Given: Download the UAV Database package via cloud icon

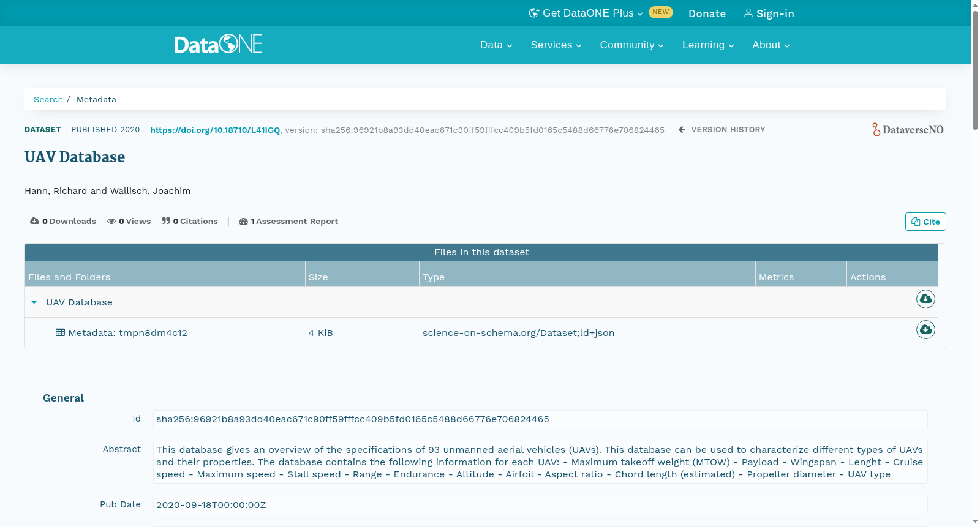Looking at the screenshot, I should pyautogui.click(x=925, y=299).
